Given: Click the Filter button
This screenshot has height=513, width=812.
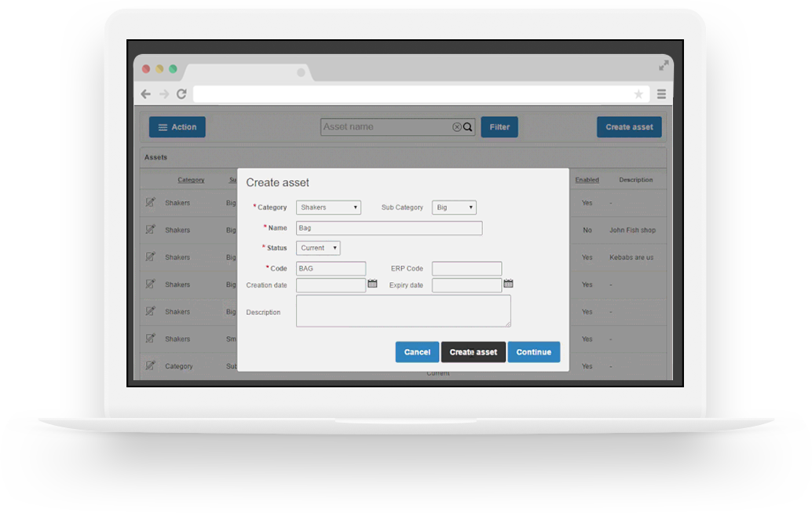Looking at the screenshot, I should [x=499, y=127].
